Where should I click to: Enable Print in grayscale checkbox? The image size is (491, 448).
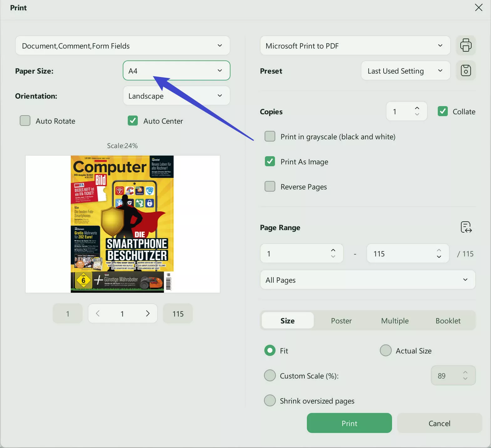270,136
